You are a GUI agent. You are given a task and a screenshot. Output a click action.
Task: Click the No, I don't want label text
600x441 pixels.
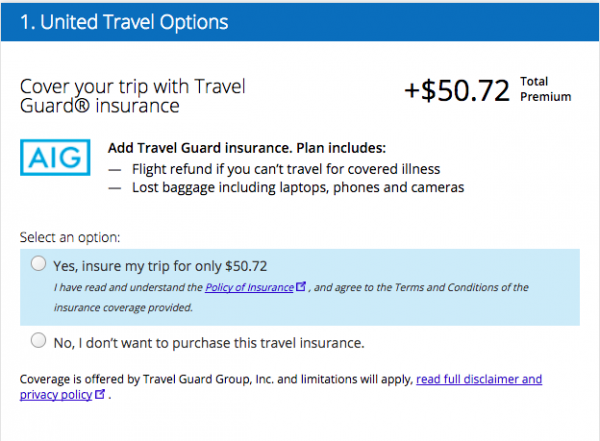209,342
